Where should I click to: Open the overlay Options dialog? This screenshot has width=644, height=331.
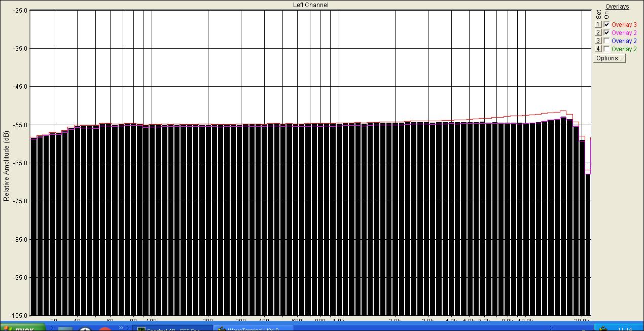click(610, 58)
